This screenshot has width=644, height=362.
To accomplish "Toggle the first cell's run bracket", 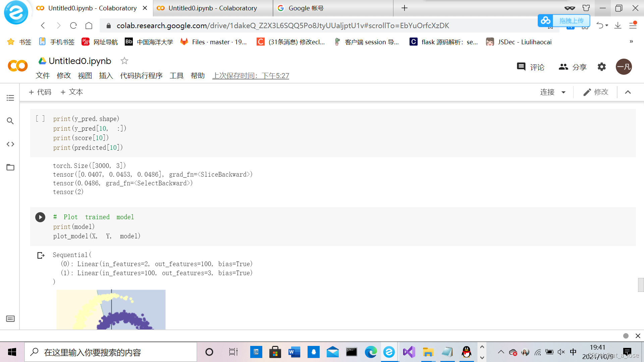I will pos(40,119).
